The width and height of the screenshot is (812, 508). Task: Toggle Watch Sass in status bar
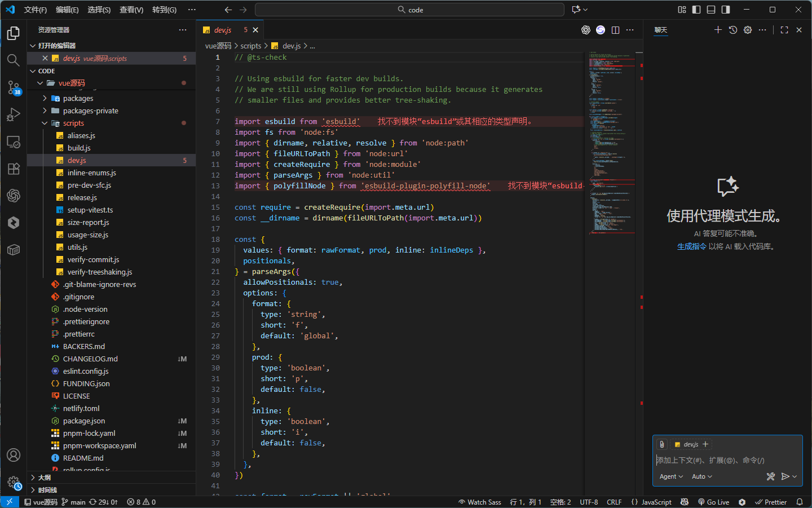[480, 502]
